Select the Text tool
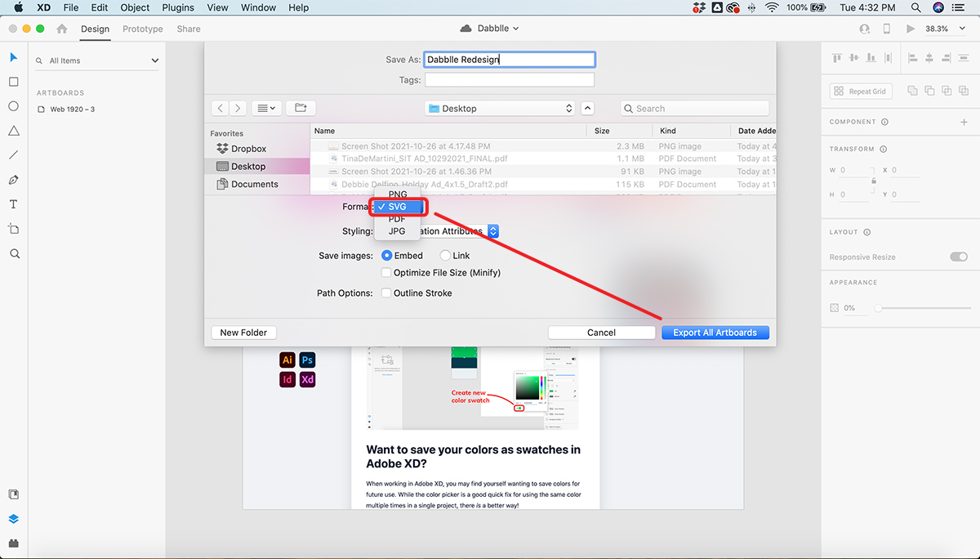Viewport: 980px width, 559px height. [x=14, y=204]
